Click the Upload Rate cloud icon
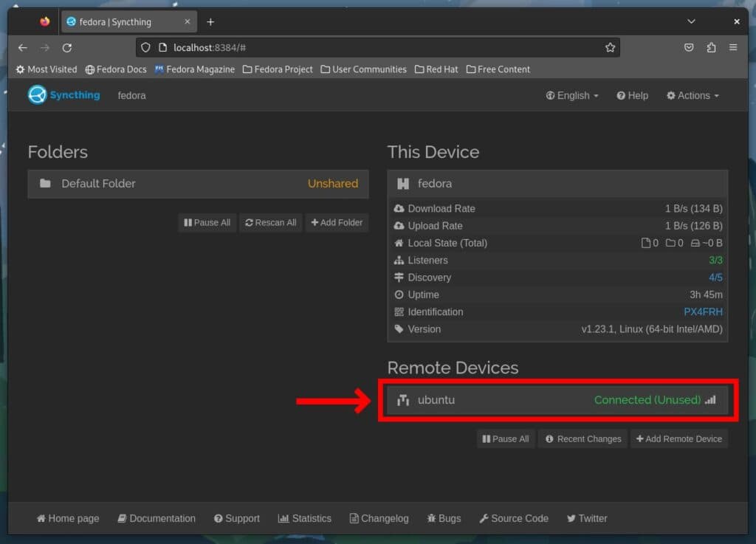This screenshot has height=544, width=756. click(399, 226)
